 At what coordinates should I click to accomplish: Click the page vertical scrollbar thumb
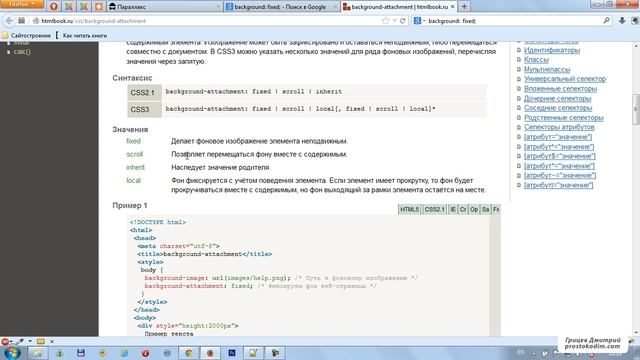(636, 109)
